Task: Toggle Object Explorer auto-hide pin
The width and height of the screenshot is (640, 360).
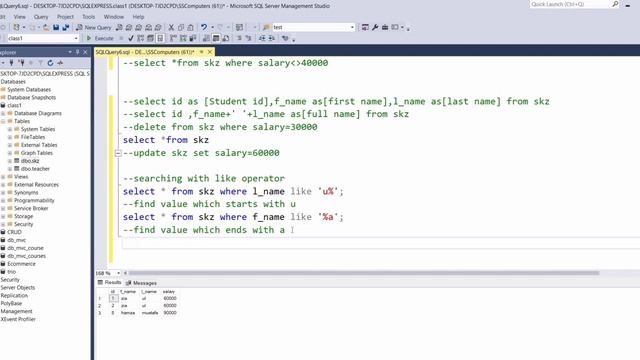Action: pyautogui.click(x=78, y=52)
